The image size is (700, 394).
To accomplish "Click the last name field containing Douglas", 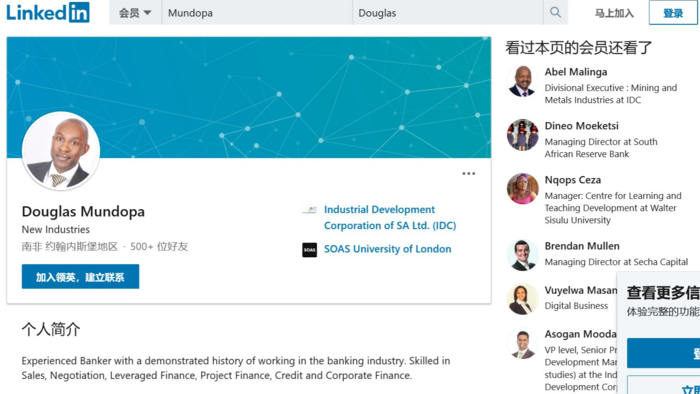I will coord(448,13).
